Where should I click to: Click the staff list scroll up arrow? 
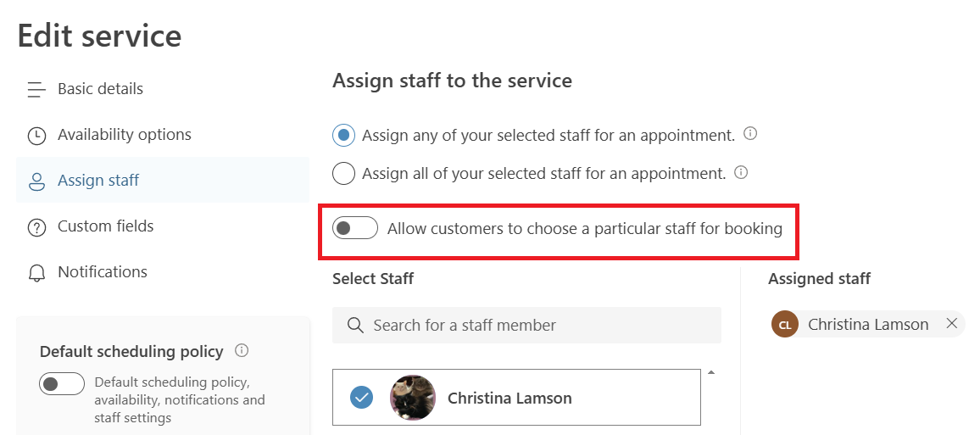[711, 372]
